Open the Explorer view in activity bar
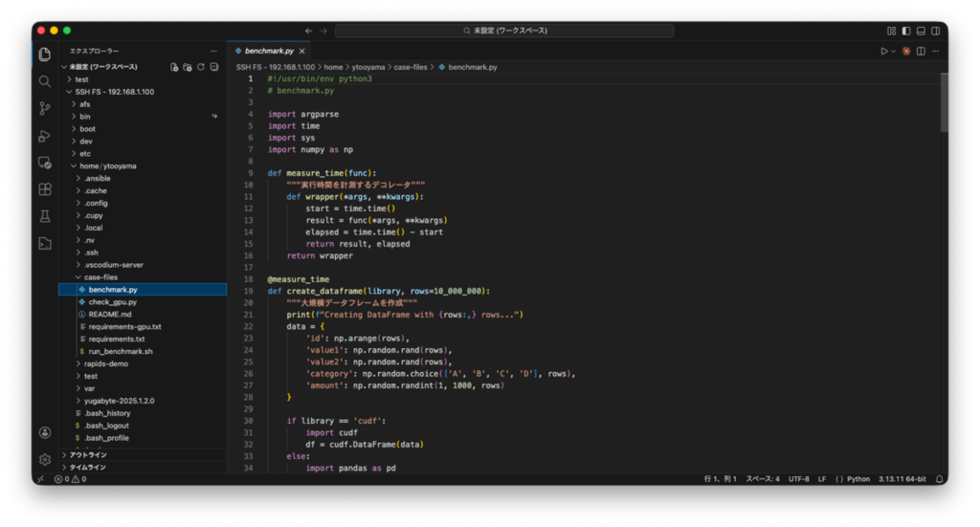 point(44,55)
